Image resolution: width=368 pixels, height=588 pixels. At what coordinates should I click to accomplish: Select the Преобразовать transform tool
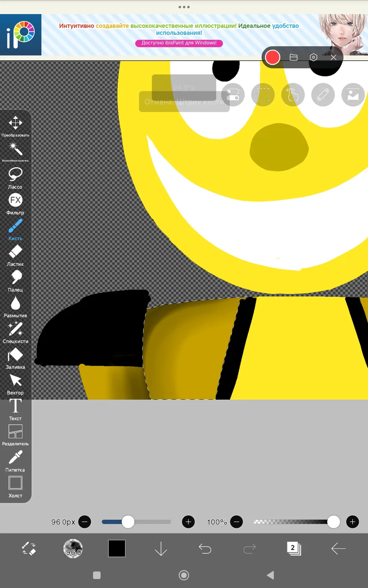point(16,126)
